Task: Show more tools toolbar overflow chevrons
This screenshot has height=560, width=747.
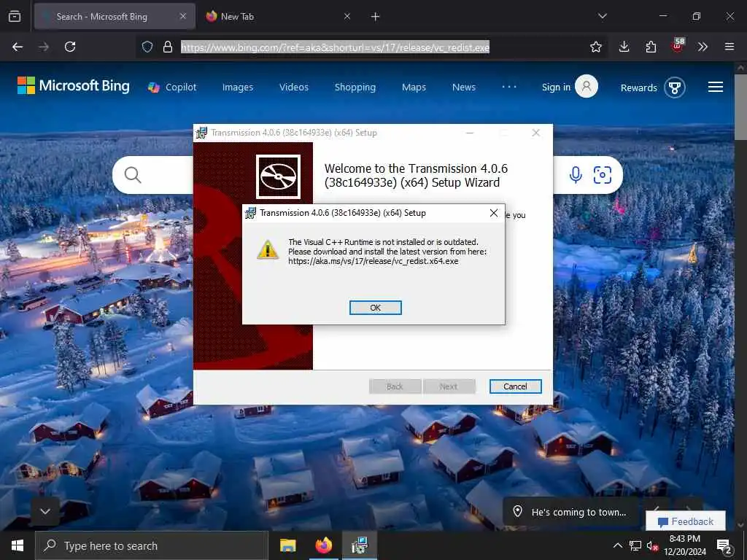Action: 703,47
